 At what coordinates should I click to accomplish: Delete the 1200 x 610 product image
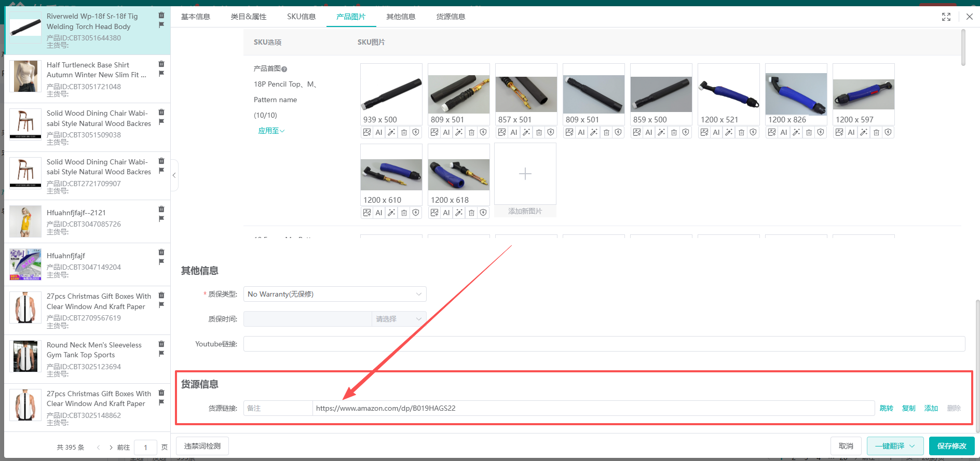pyautogui.click(x=404, y=213)
